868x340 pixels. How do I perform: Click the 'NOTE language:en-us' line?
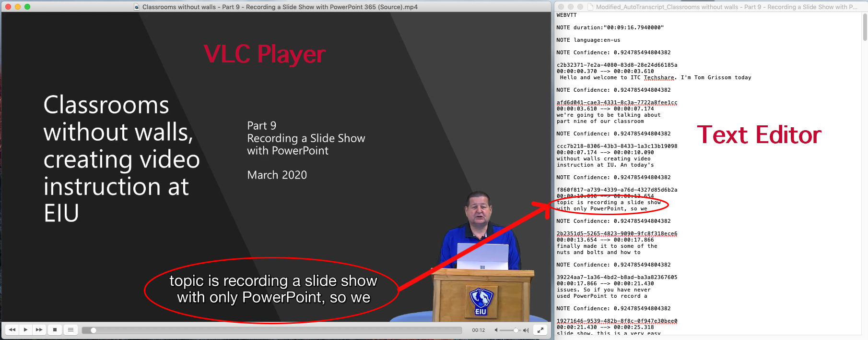coord(588,40)
